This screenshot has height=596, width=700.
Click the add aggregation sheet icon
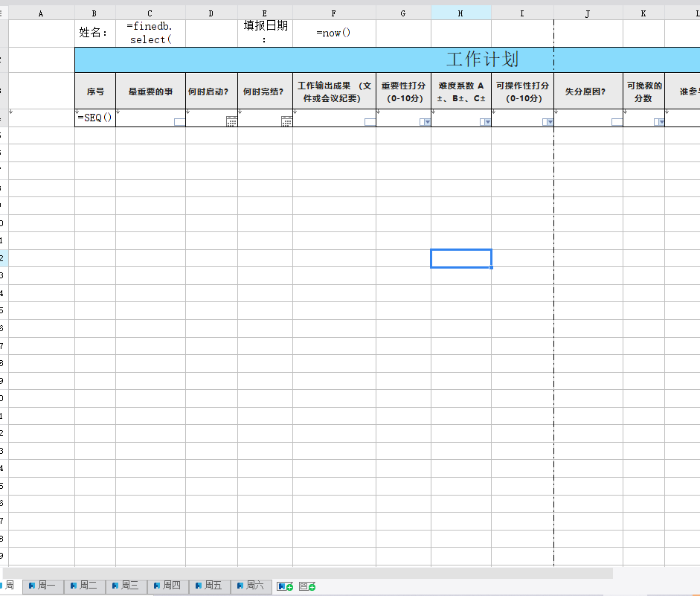click(307, 586)
